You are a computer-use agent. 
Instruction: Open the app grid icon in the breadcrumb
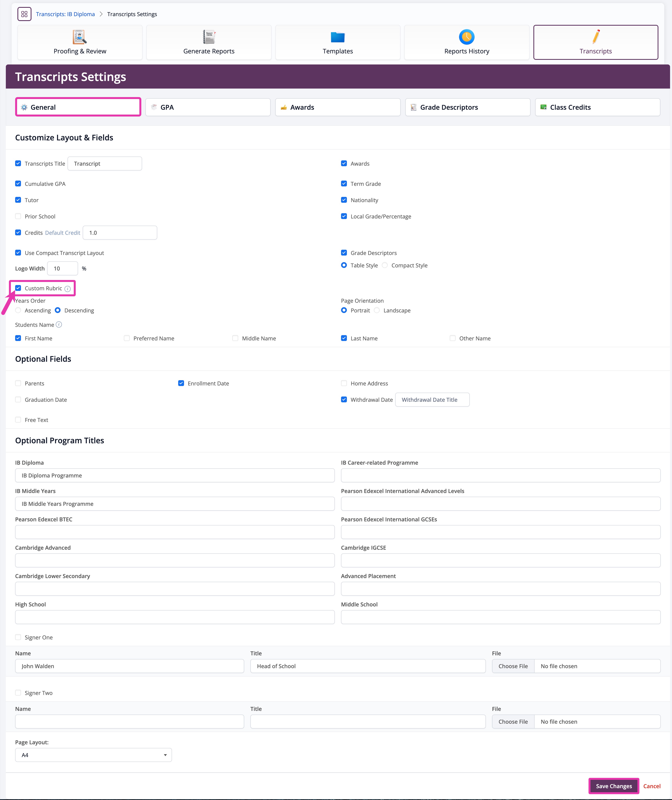24,14
